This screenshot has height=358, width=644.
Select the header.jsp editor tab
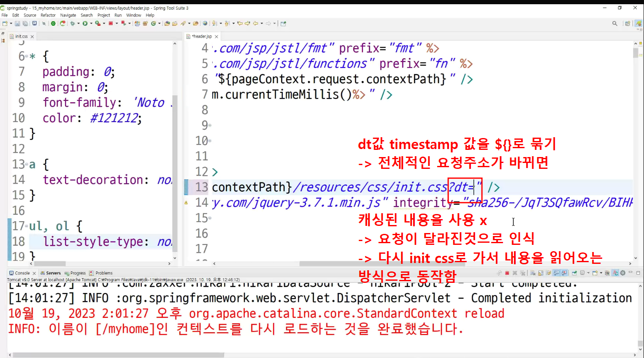202,36
